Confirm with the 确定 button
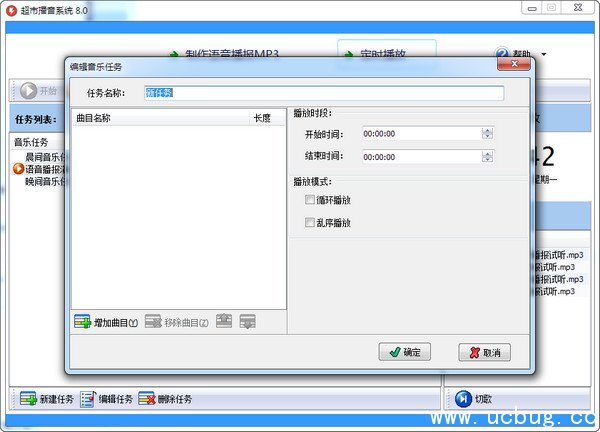 404,352
